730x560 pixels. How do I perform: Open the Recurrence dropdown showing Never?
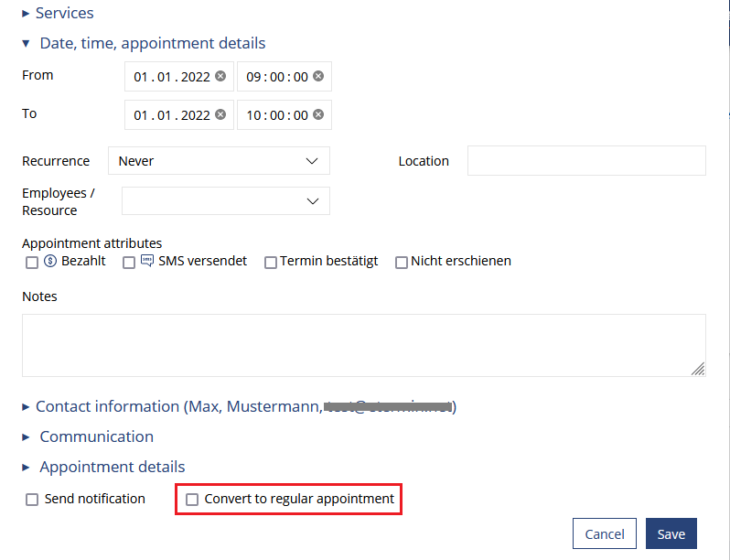tap(219, 161)
